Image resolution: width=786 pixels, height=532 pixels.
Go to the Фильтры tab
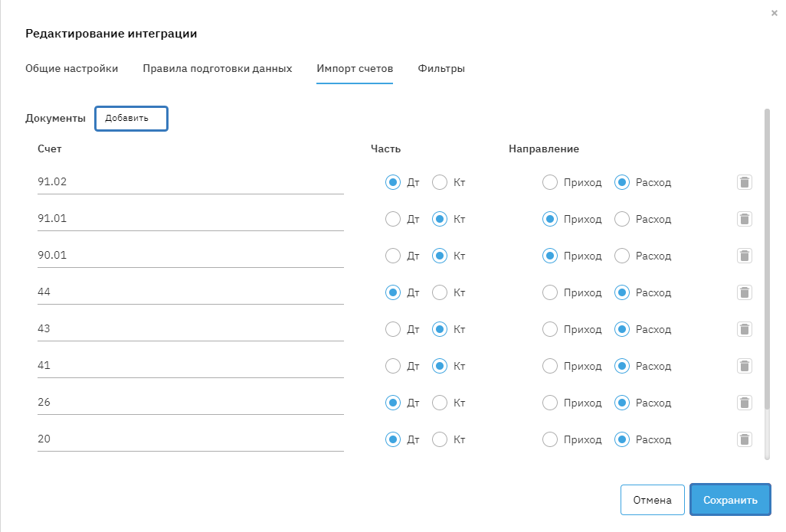[x=441, y=69]
